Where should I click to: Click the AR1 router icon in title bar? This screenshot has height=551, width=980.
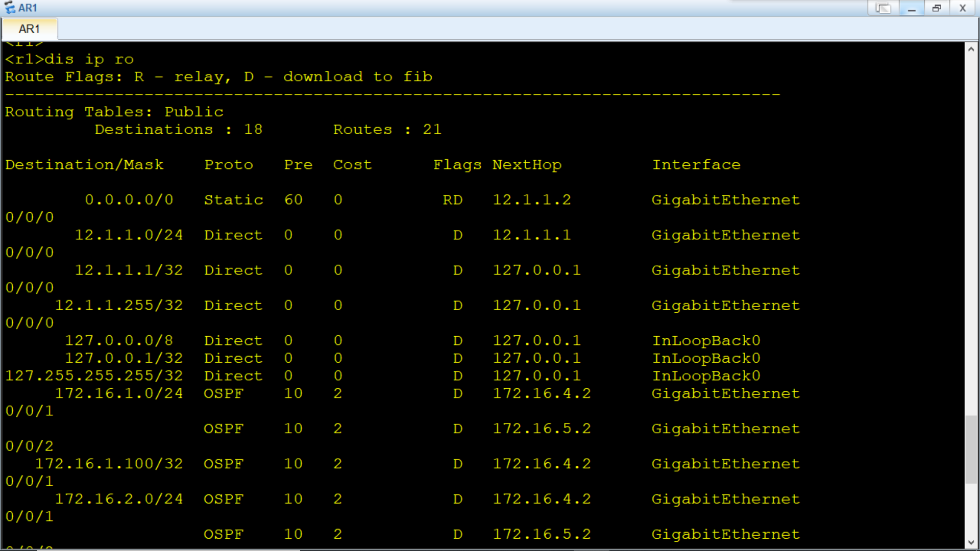(9, 8)
